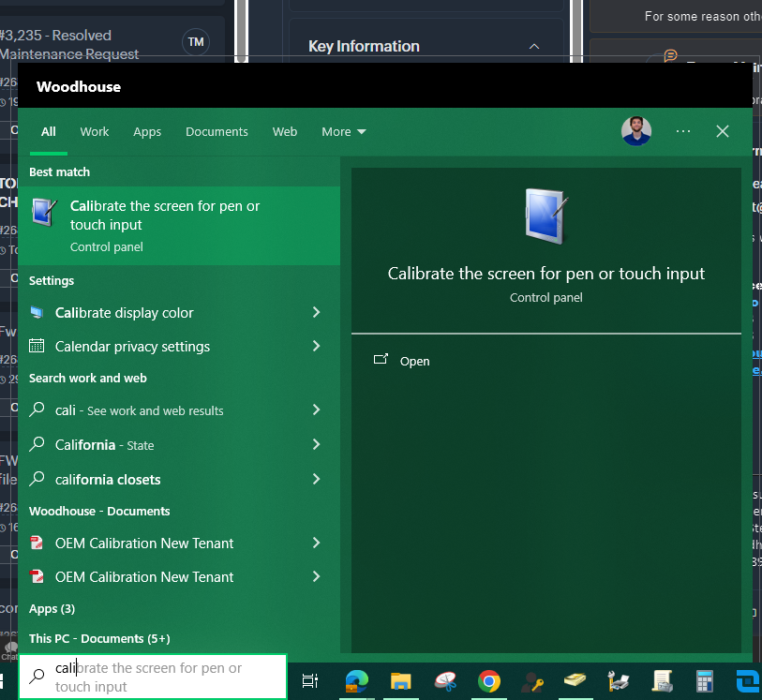Click the user profile picture in search panel
Viewport: 762px width, 700px height.
click(636, 131)
